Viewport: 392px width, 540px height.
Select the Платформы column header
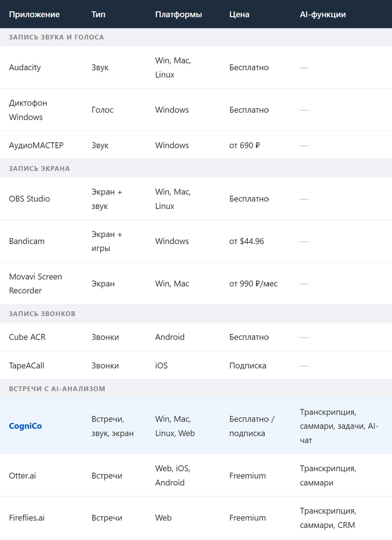click(x=179, y=14)
